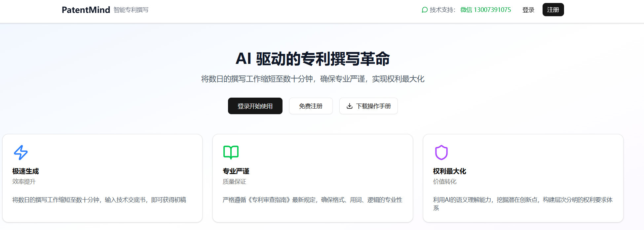Viewport: 644px width, 230px height.
Task: Click the 下载操作手册 button label
Action: tap(373, 106)
